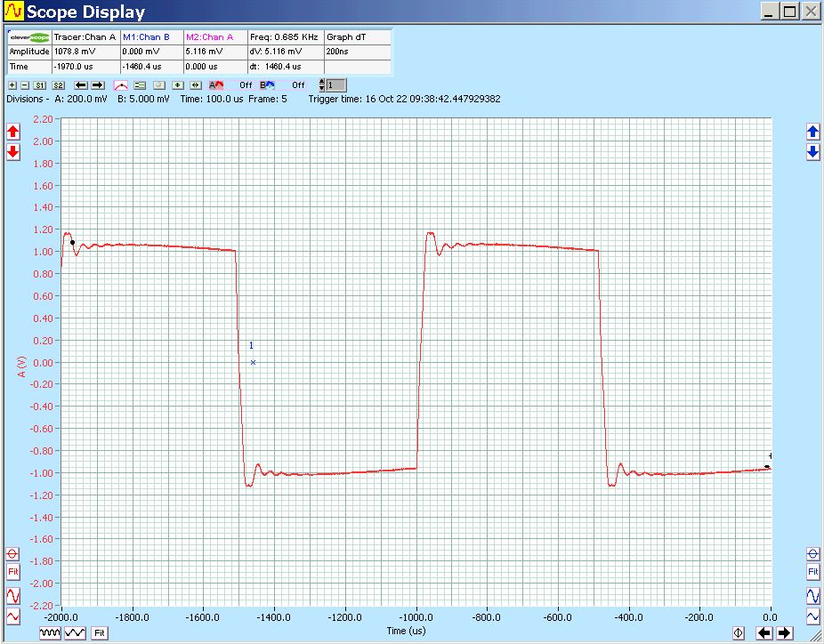
Task: Click the red Fit button for channel A
Action: tap(12, 572)
